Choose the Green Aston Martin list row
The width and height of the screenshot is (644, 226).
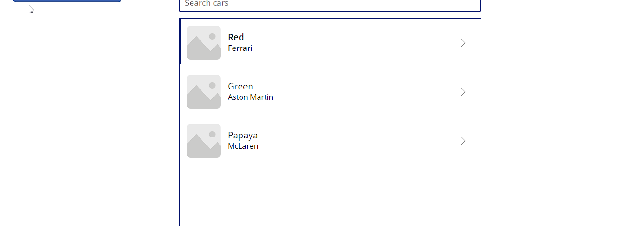coord(330,92)
